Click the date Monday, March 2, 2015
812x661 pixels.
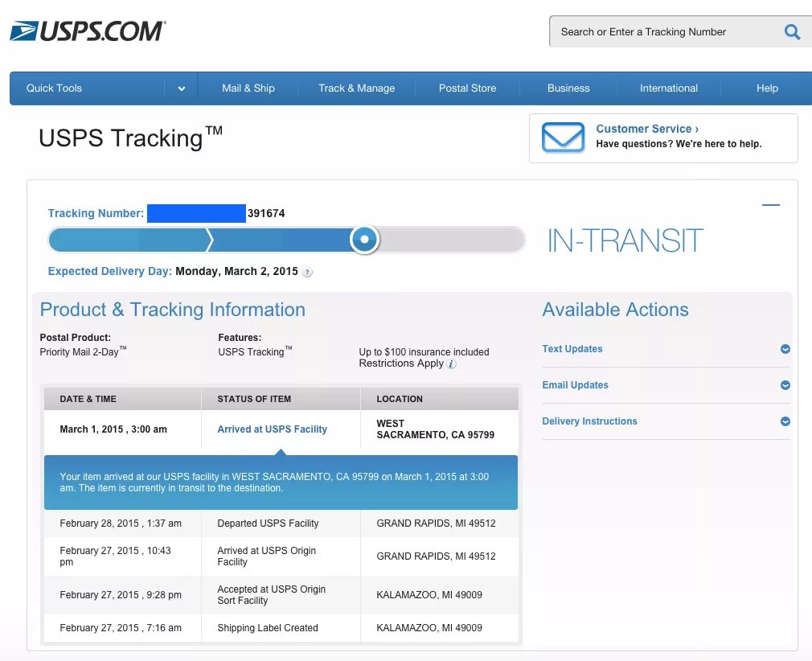coord(236,272)
